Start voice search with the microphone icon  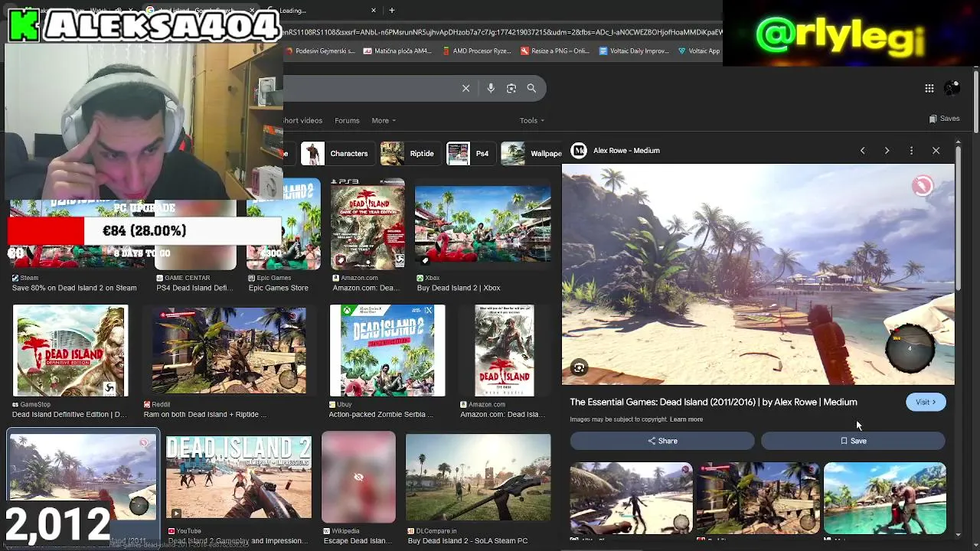491,88
